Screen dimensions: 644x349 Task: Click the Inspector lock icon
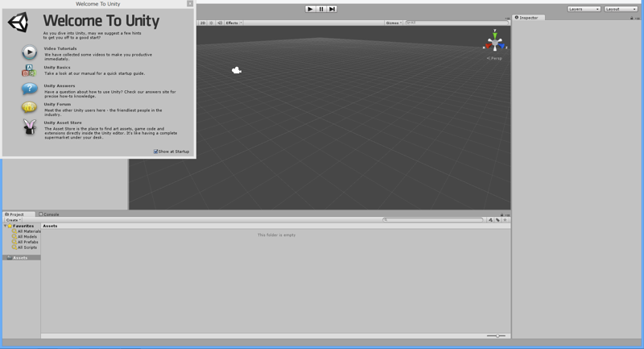pyautogui.click(x=631, y=18)
